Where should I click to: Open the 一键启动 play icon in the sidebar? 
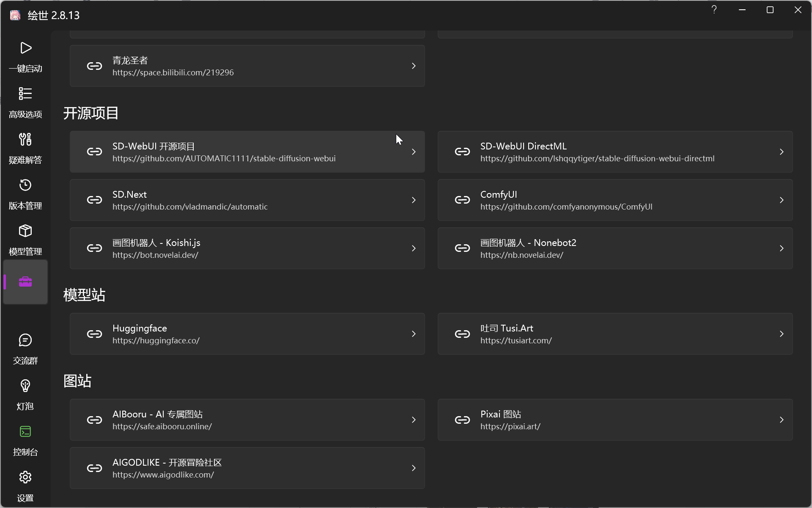coord(25,48)
